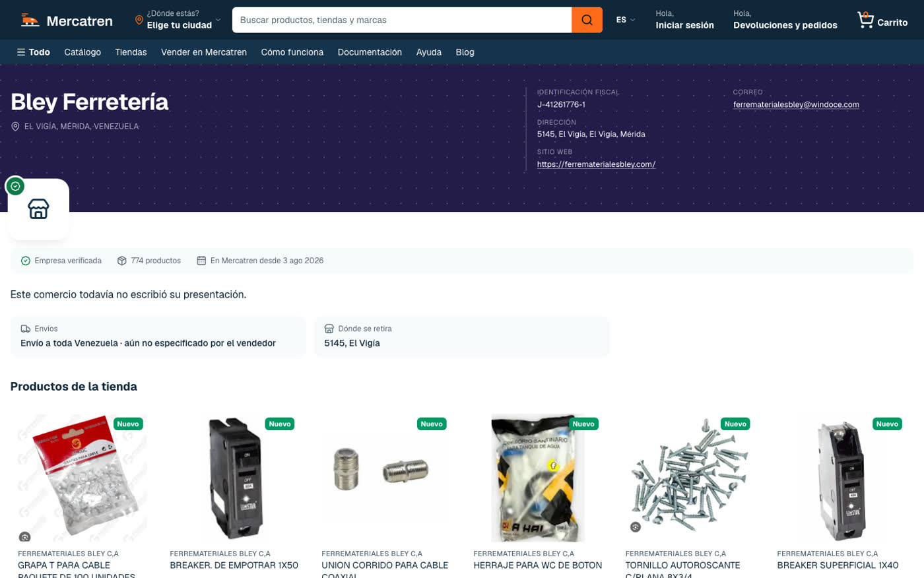Image resolution: width=924 pixels, height=578 pixels.
Task: Open the Ayuda menu item
Action: [x=429, y=52]
